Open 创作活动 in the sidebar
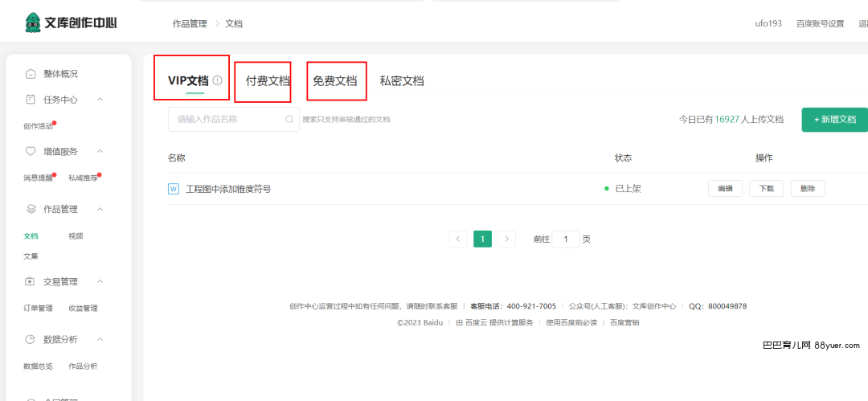The height and width of the screenshot is (401, 868). pos(39,126)
